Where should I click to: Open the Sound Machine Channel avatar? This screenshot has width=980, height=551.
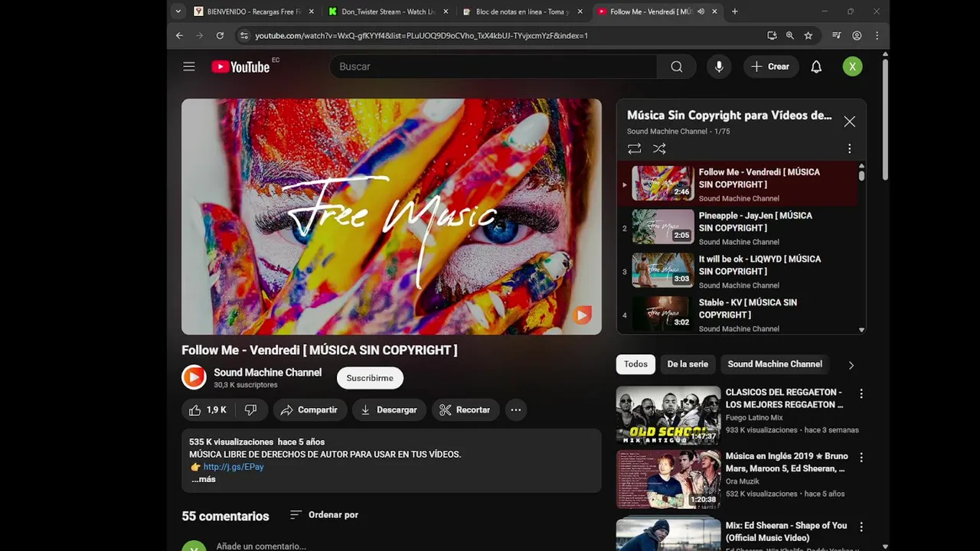(x=194, y=377)
